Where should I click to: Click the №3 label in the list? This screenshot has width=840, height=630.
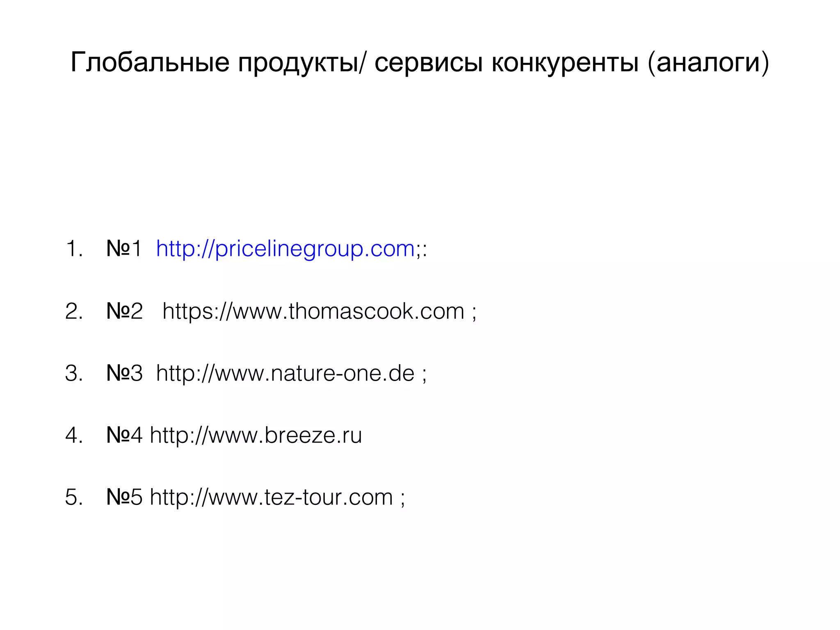124,373
